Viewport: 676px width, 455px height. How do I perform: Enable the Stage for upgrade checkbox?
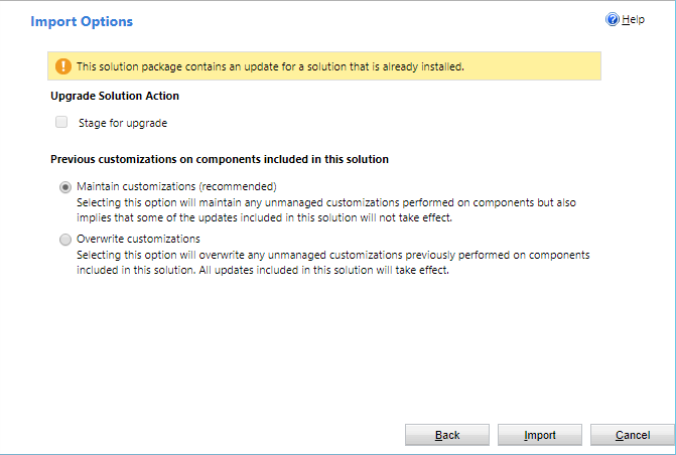click(62, 123)
